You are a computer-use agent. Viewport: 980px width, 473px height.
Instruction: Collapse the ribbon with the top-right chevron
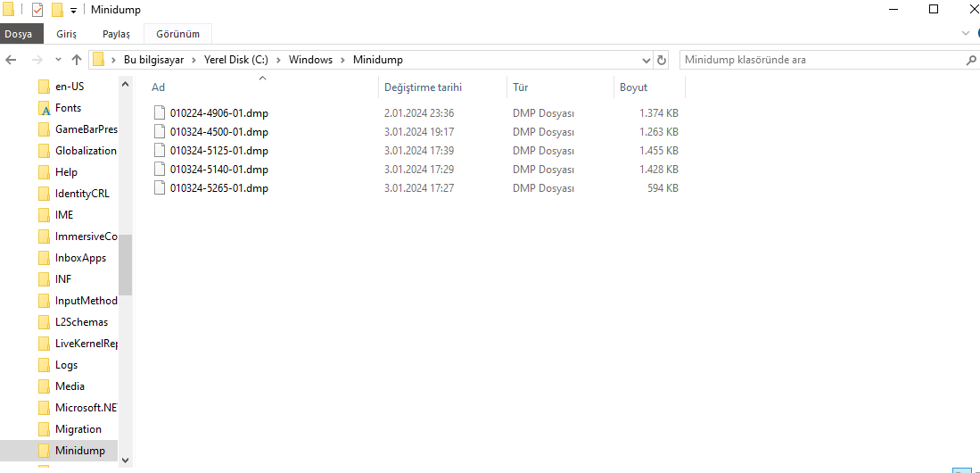pyautogui.click(x=966, y=33)
